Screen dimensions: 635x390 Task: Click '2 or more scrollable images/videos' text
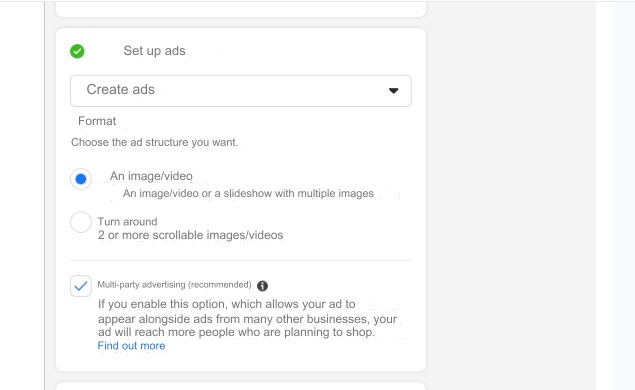(x=190, y=235)
